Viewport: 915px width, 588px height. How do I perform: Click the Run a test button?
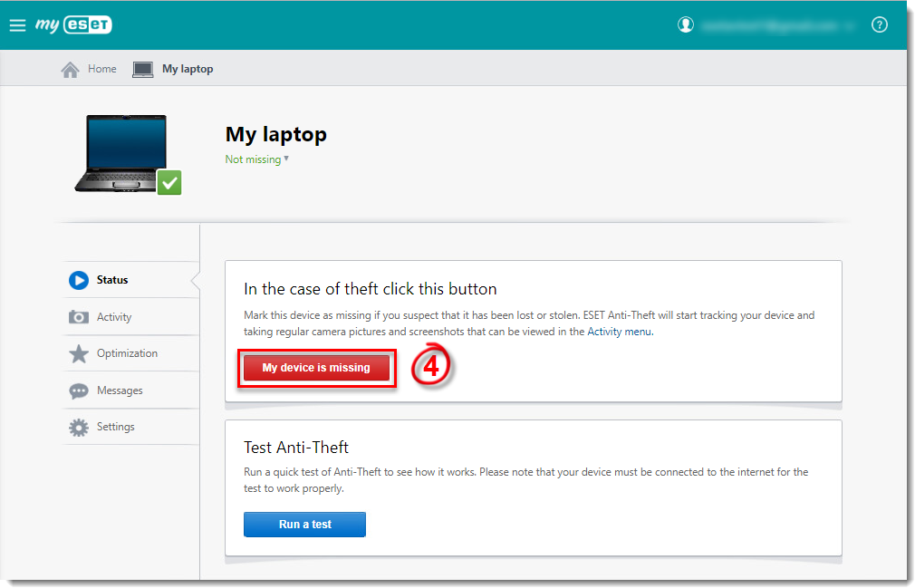pos(304,525)
